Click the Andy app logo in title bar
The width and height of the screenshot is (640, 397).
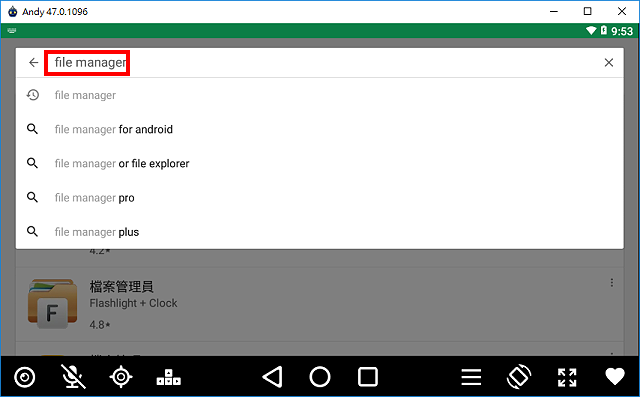pos(13,11)
